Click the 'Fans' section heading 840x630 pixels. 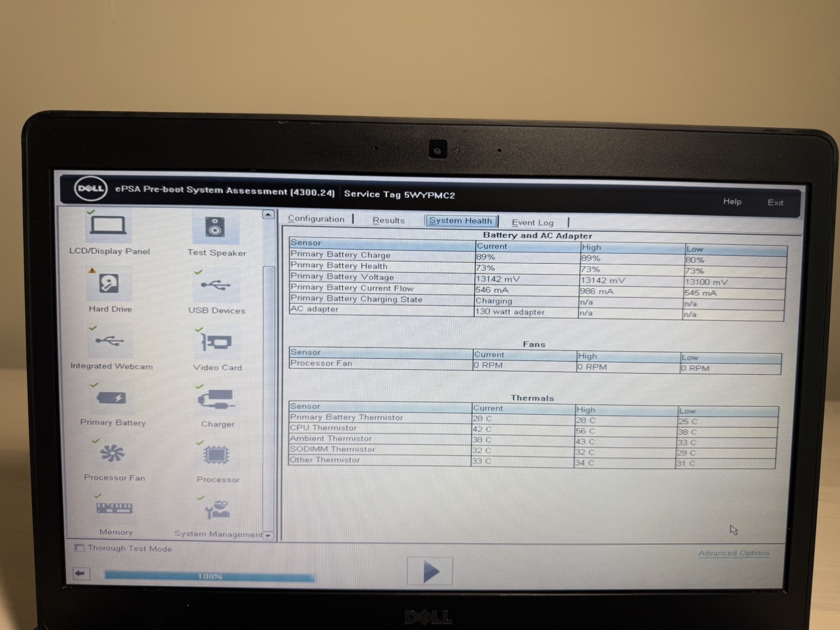point(534,344)
